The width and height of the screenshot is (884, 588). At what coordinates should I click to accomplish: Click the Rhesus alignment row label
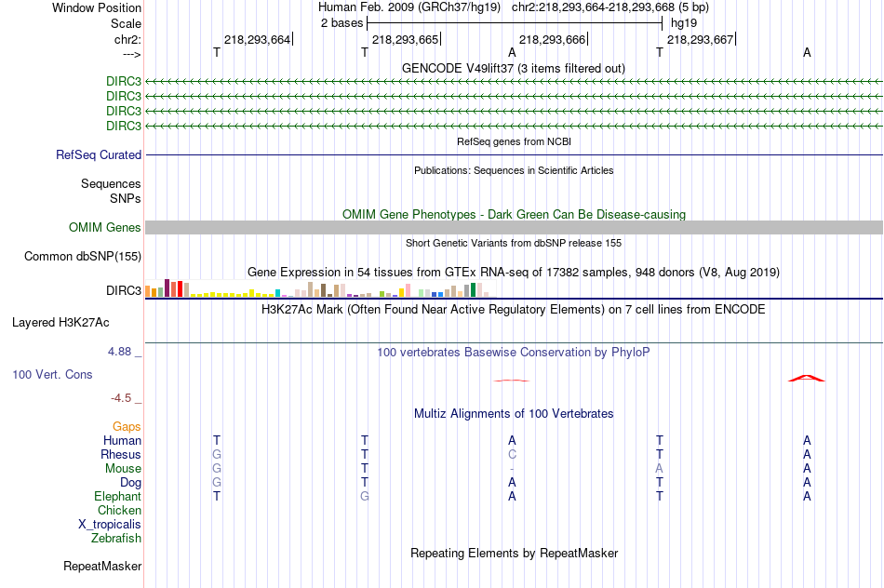pos(121,455)
